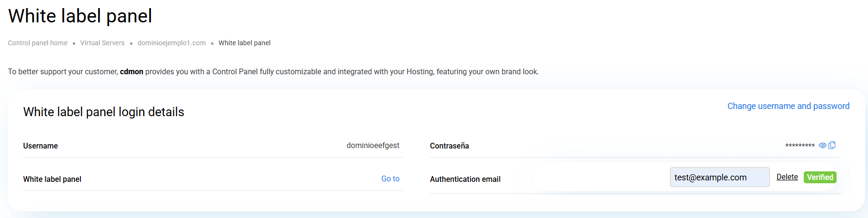Image resolution: width=868 pixels, height=218 pixels.
Task: Click the username value dominioeefgest
Action: pos(372,146)
